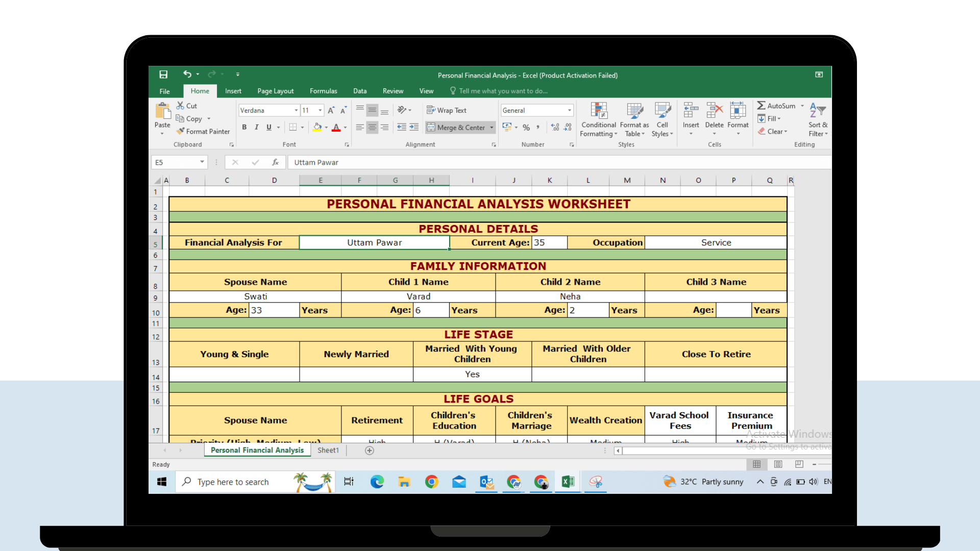Open the fill color dropdown arrow
This screenshot has width=980, height=551.
coord(327,128)
